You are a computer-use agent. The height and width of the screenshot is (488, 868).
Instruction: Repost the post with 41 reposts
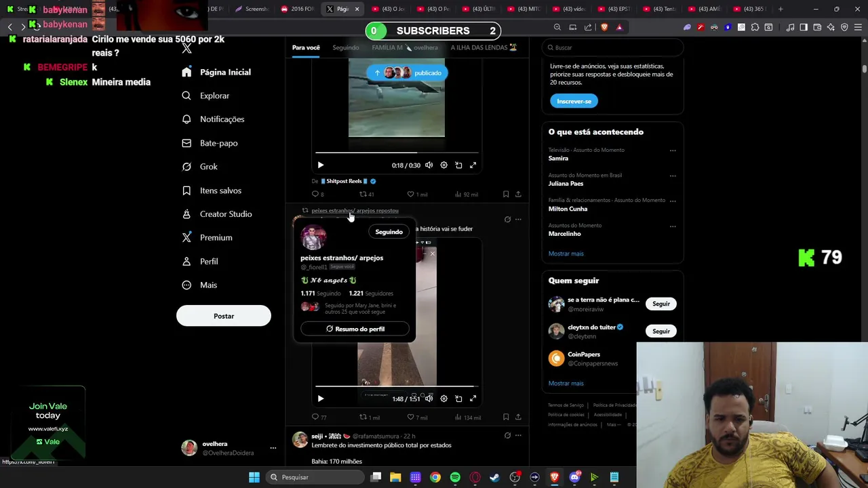click(366, 195)
